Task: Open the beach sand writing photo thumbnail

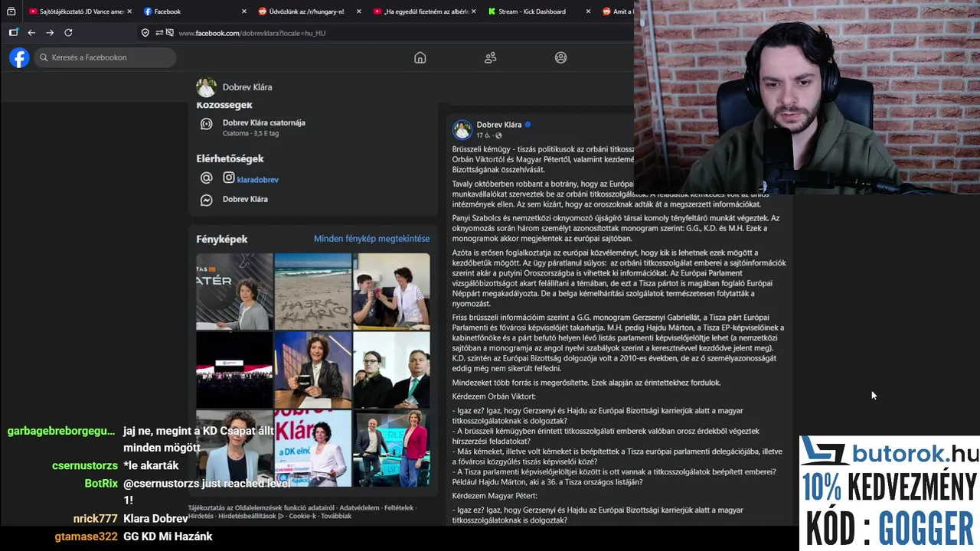Action: click(x=312, y=292)
